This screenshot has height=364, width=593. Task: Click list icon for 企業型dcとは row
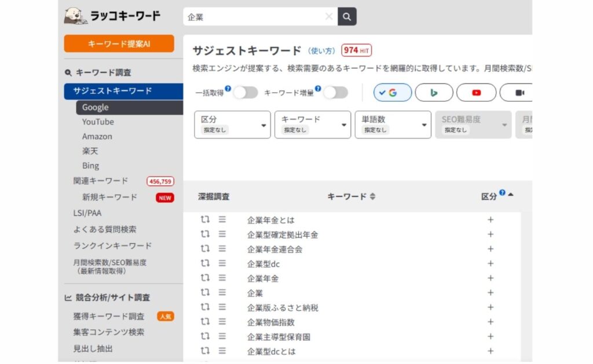[x=222, y=351]
